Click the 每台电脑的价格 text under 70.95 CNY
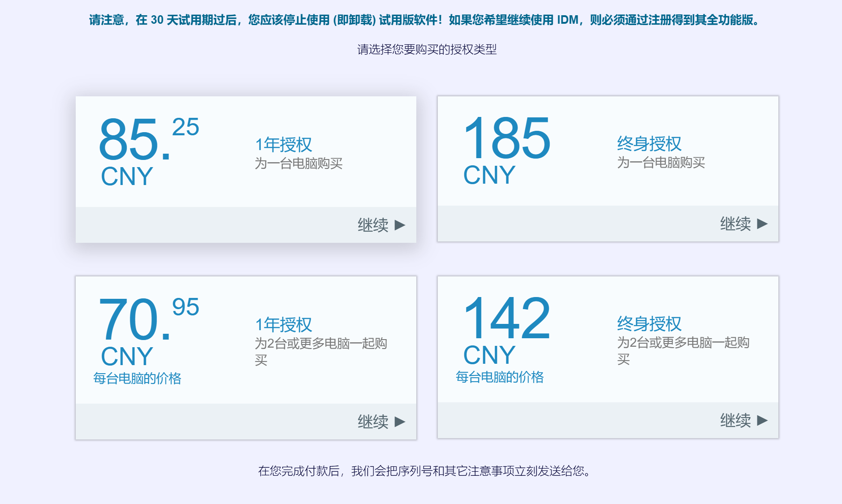842x504 pixels. pyautogui.click(x=139, y=378)
